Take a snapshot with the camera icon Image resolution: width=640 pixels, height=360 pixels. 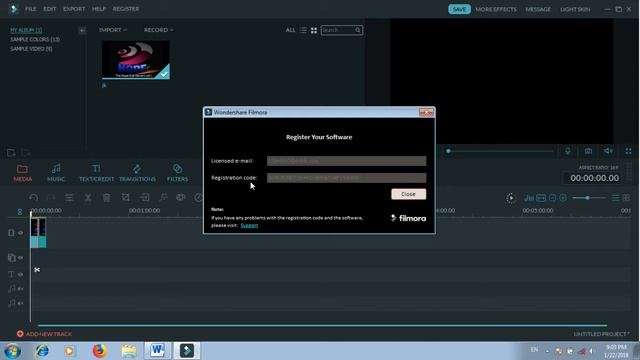(588, 151)
